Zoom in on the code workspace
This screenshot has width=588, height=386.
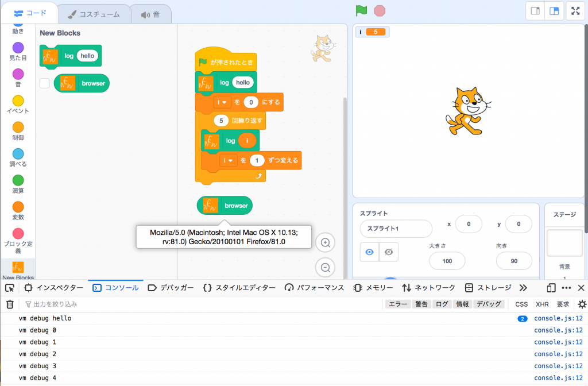(x=326, y=243)
